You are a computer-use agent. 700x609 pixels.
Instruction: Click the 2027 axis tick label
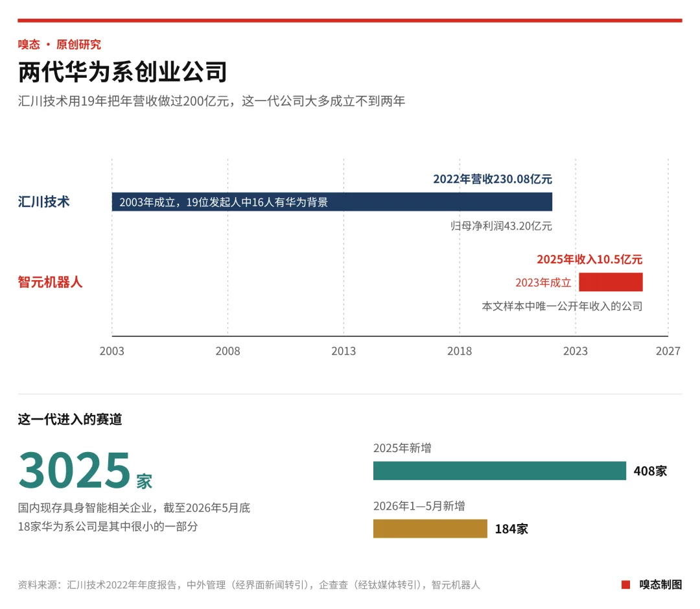(668, 351)
